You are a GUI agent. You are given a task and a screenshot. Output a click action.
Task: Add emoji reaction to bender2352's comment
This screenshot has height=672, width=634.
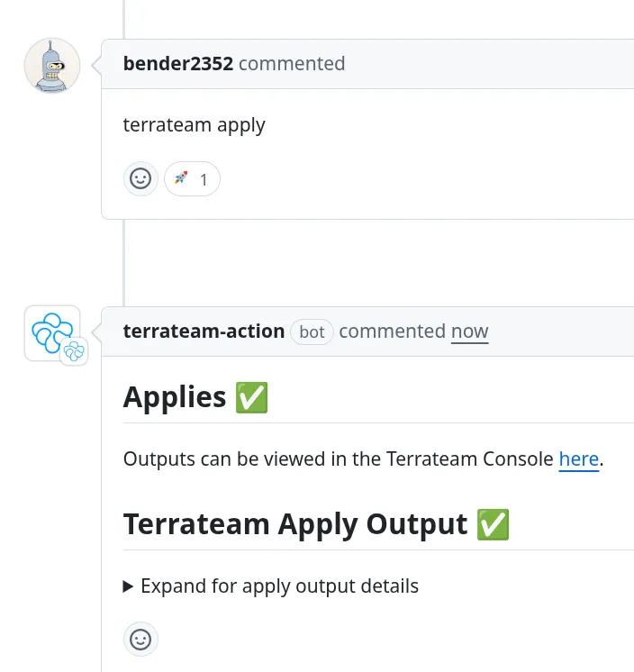[140, 179]
